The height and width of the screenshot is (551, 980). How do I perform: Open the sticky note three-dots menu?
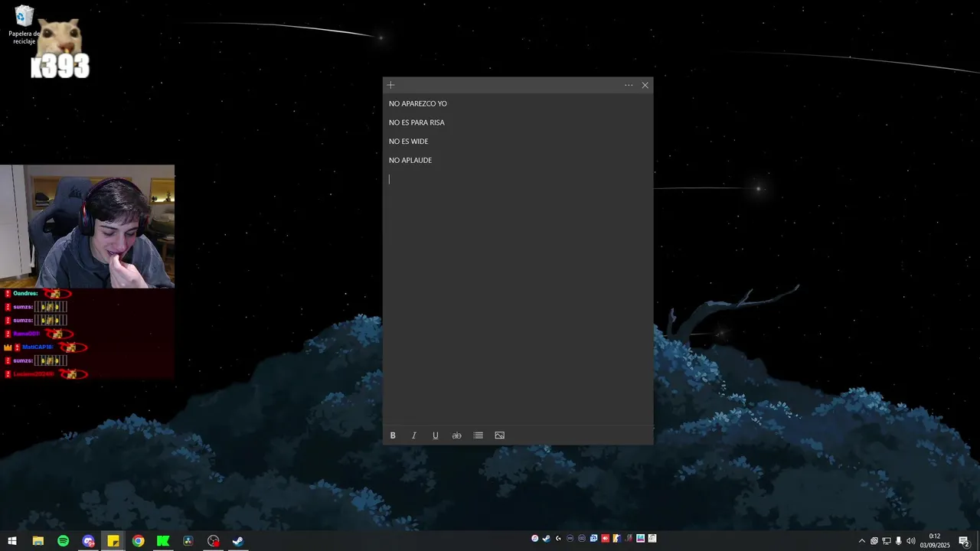pyautogui.click(x=629, y=85)
